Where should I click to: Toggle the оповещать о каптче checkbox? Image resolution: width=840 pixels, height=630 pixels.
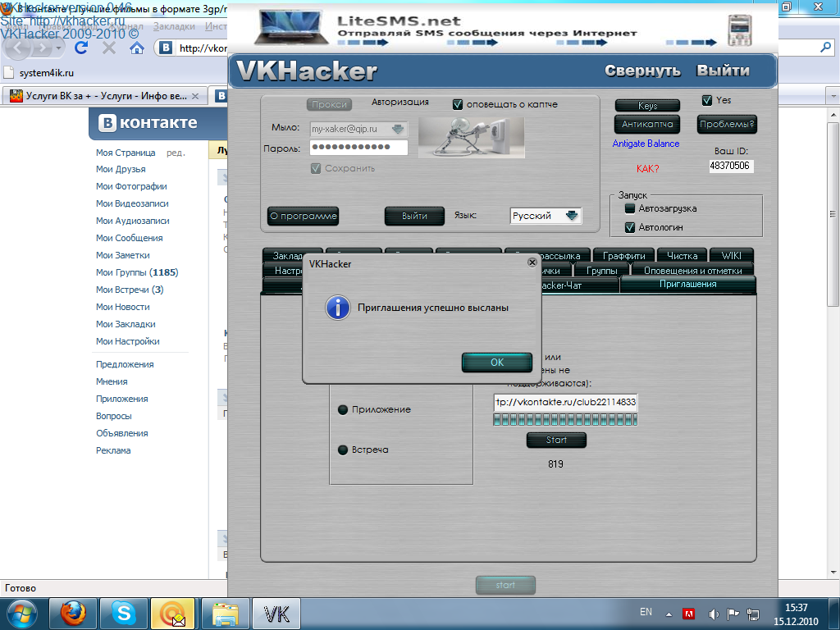(x=458, y=104)
